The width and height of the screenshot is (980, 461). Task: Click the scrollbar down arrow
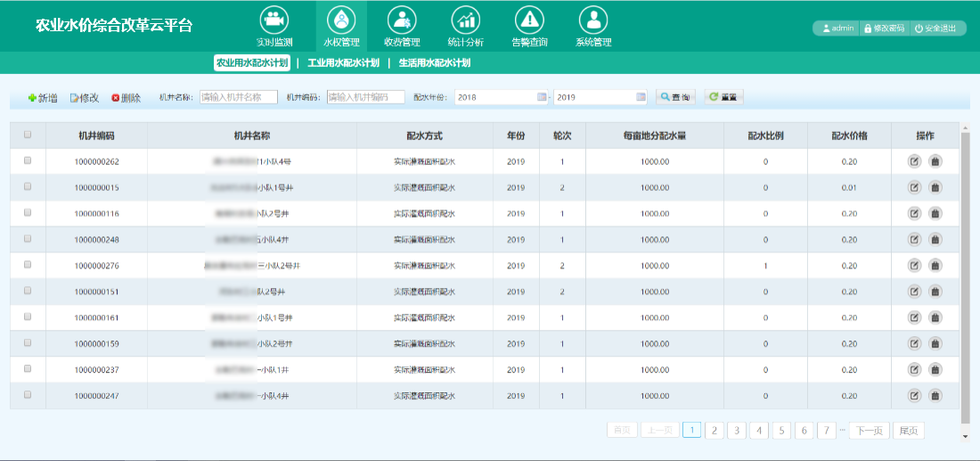click(965, 436)
